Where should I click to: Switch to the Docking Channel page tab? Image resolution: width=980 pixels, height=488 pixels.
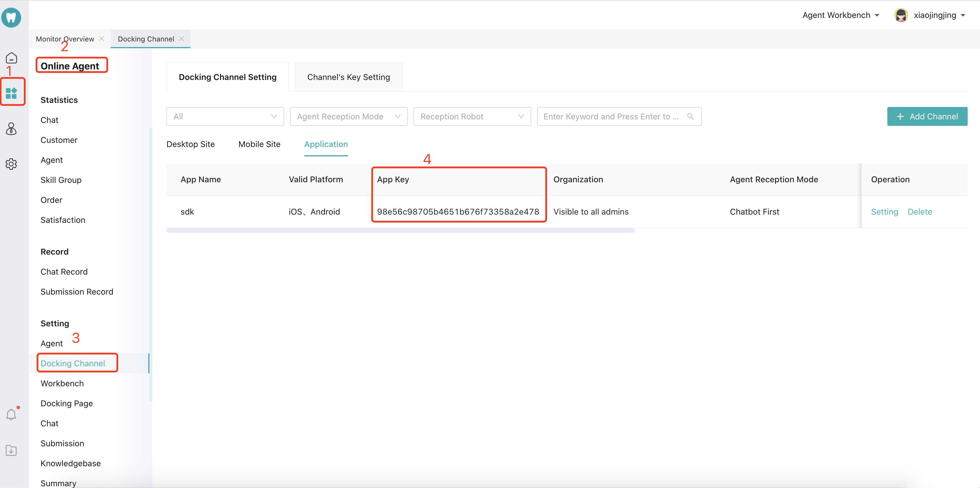[x=146, y=39]
